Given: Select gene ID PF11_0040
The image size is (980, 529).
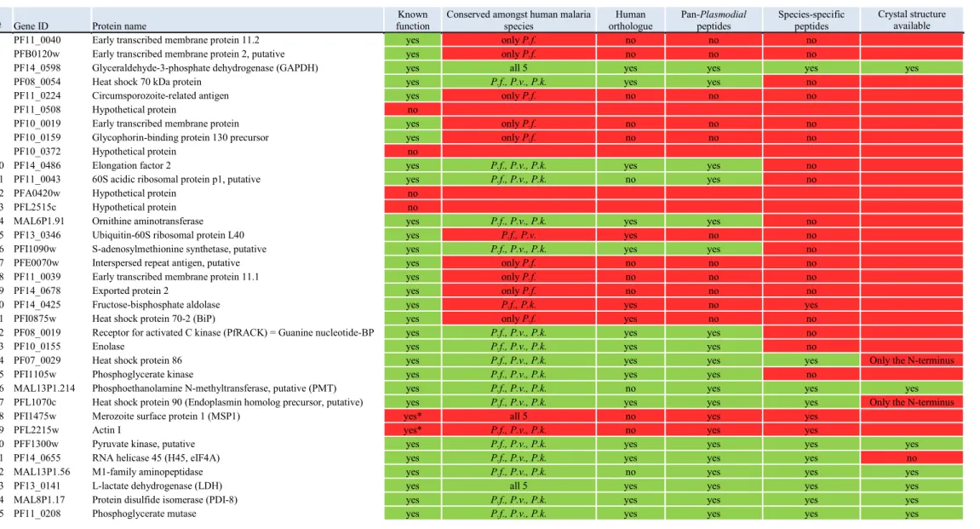Looking at the screenshot, I should coord(37,40).
